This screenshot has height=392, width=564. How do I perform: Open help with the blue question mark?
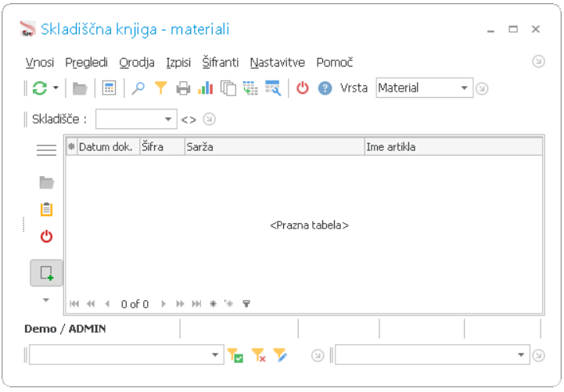(x=325, y=88)
